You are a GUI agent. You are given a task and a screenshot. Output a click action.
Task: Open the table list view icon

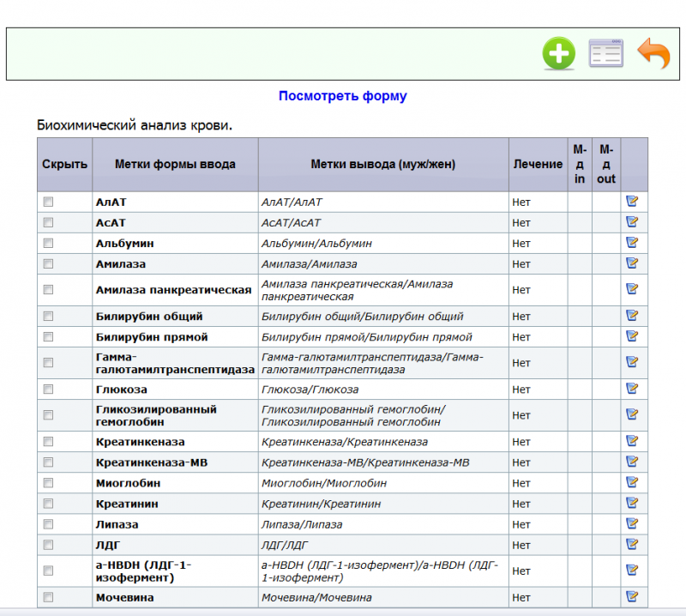point(605,54)
